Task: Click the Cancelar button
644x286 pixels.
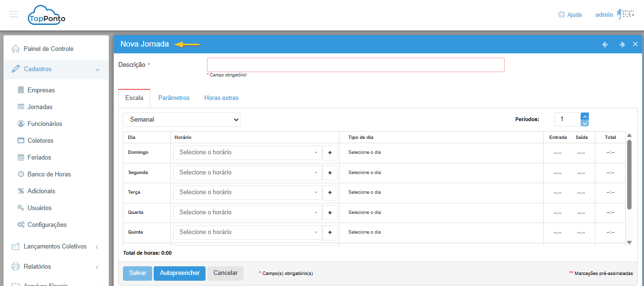Action: pos(225,273)
